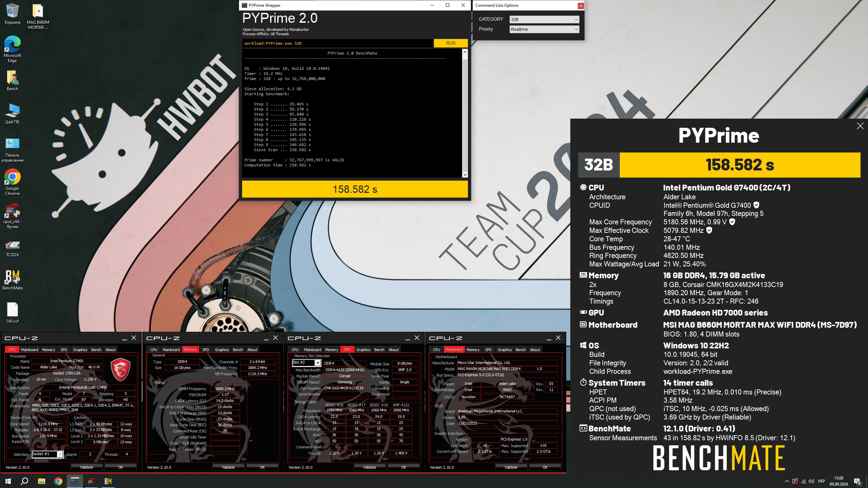Open volume control in system tray
The image size is (868, 488).
[811, 481]
